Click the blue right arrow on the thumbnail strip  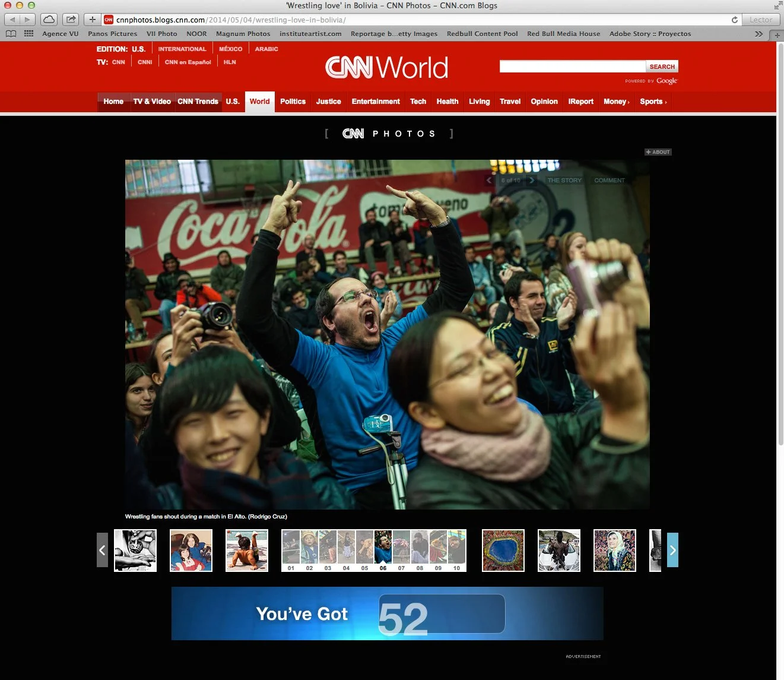point(672,551)
